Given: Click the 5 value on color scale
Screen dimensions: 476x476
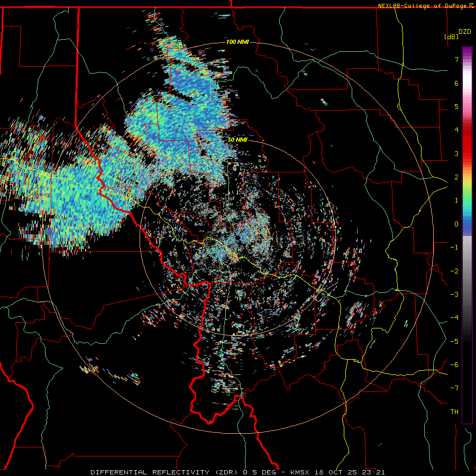Looking at the screenshot, I should coord(456,106).
